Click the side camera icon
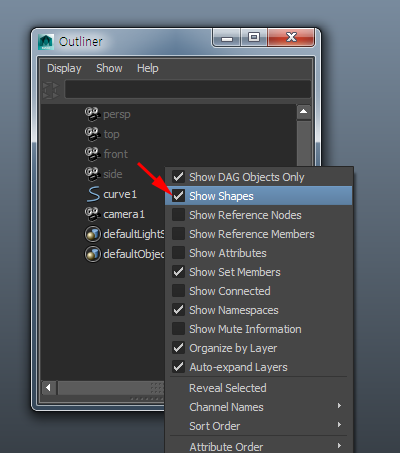400x453 pixels. pos(92,174)
